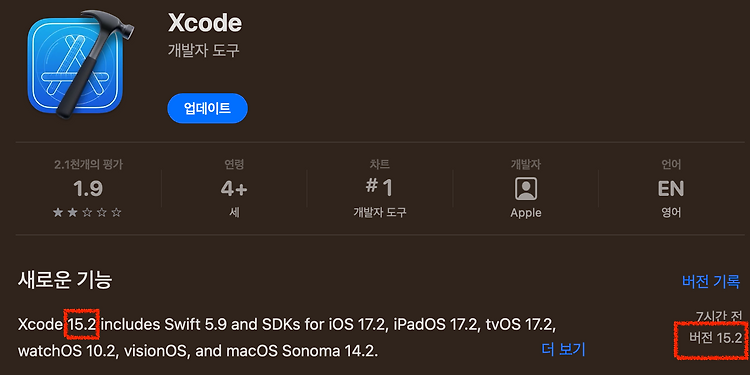The height and width of the screenshot is (375, 750).
Task: Click the 업데이트 update button
Action: pos(207,108)
